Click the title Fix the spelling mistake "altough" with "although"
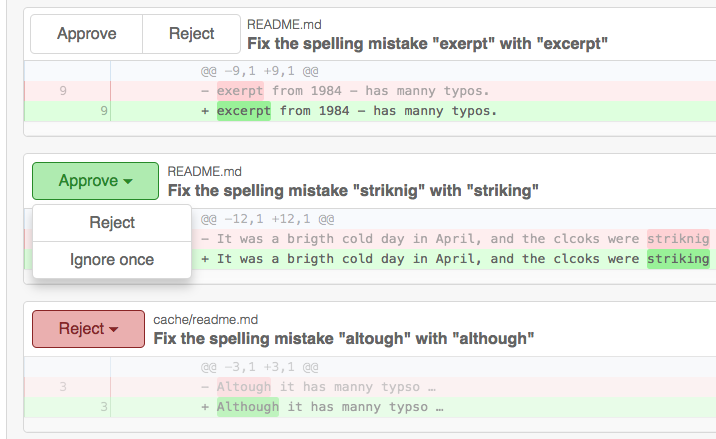This screenshot has width=716, height=439. (343, 339)
